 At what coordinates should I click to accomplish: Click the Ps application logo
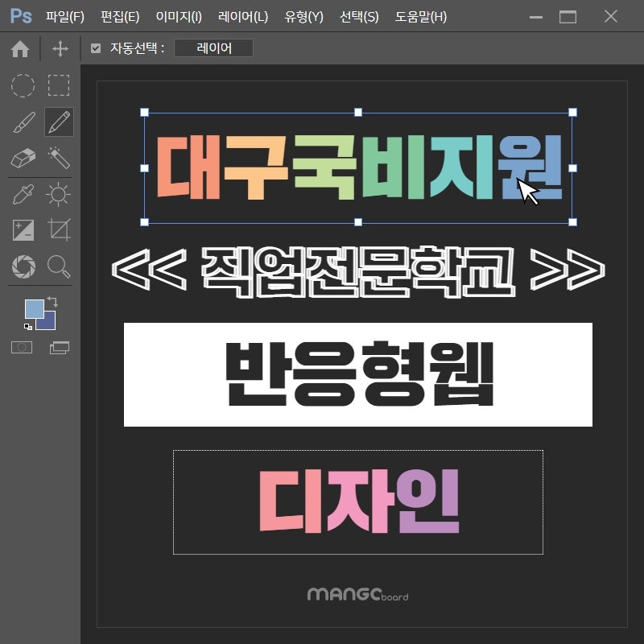[x=21, y=16]
